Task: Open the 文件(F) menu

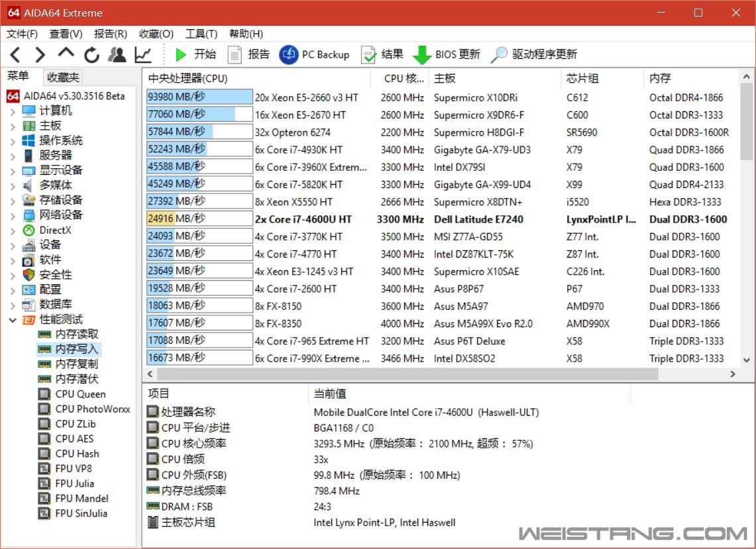Action: pos(22,34)
